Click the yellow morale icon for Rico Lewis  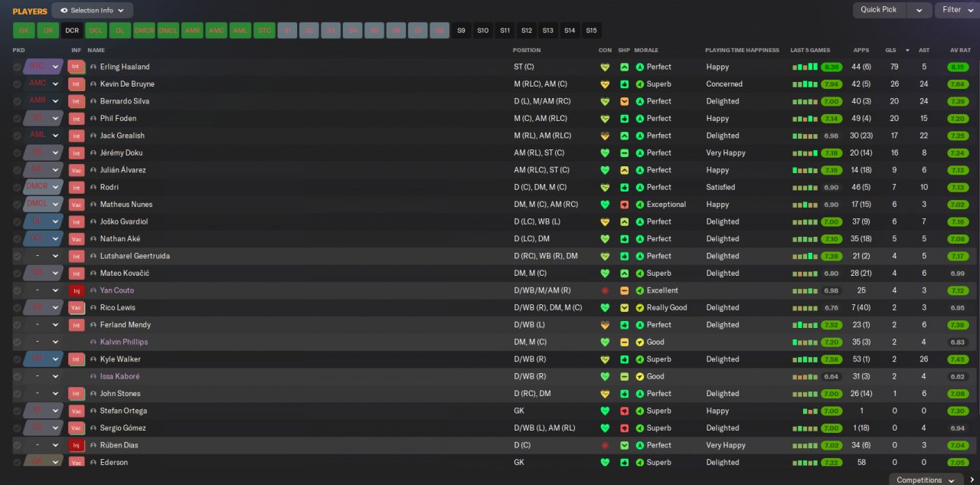[640, 308]
